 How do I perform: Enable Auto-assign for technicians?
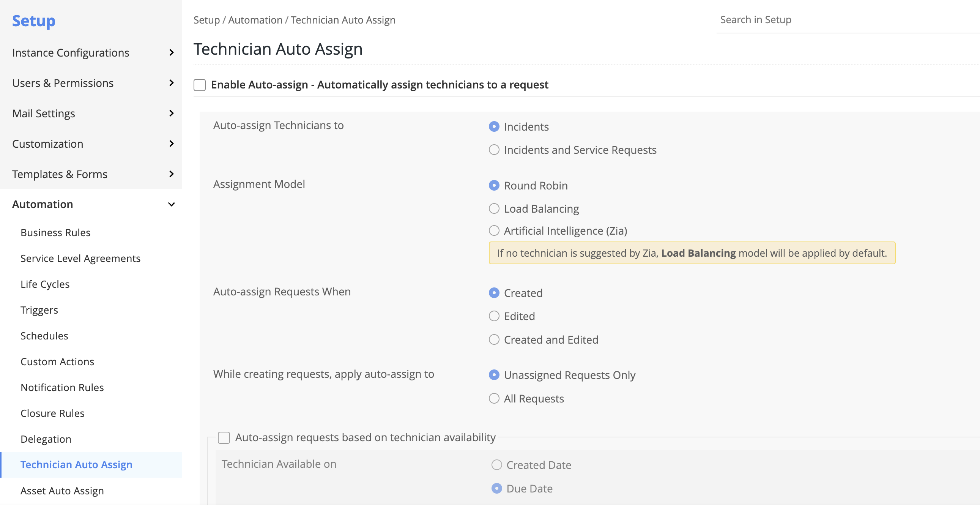199,85
